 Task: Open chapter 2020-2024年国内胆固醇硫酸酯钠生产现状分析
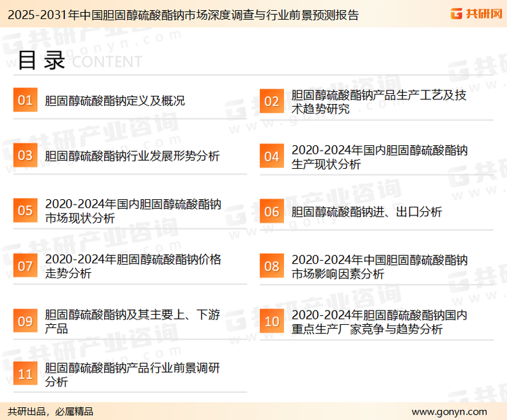pos(379,157)
